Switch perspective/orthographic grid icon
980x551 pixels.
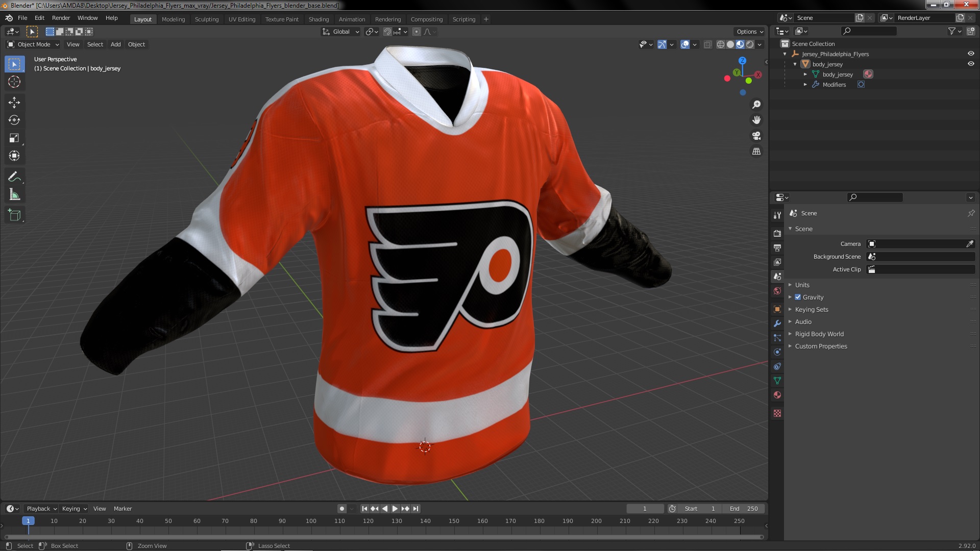coord(756,152)
